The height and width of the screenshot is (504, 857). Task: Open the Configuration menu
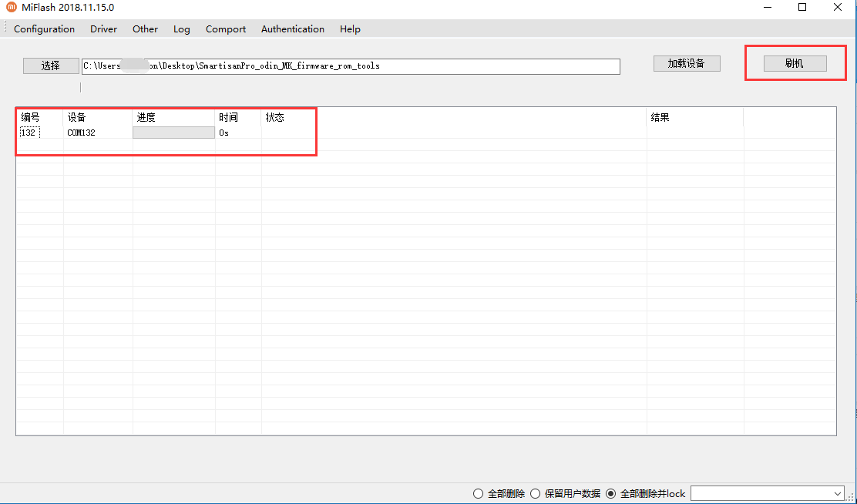pos(44,29)
